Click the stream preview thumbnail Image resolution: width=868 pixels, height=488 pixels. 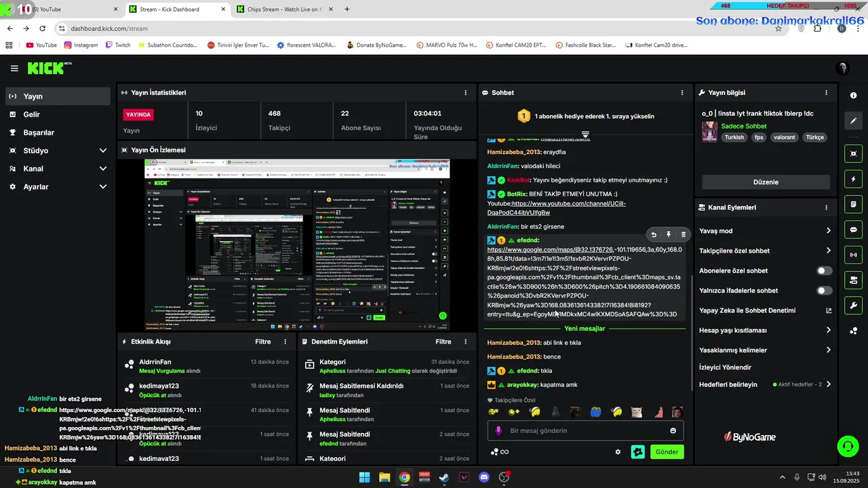point(297,245)
